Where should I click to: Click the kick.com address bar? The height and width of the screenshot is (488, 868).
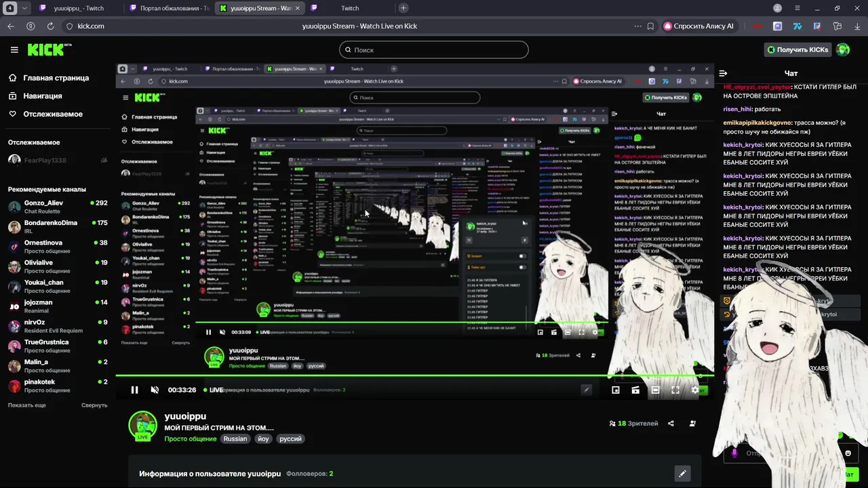[x=91, y=26]
